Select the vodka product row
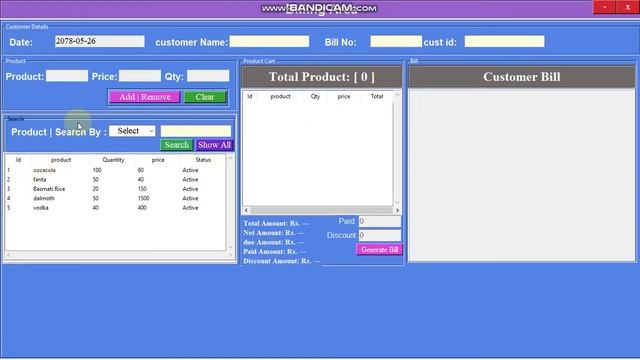Screen dimensions: 640x360 (x=115, y=207)
